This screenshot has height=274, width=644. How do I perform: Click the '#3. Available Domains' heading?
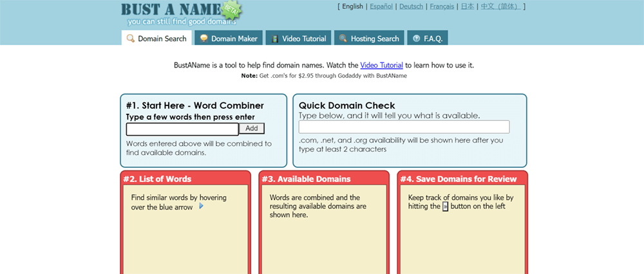tap(307, 179)
